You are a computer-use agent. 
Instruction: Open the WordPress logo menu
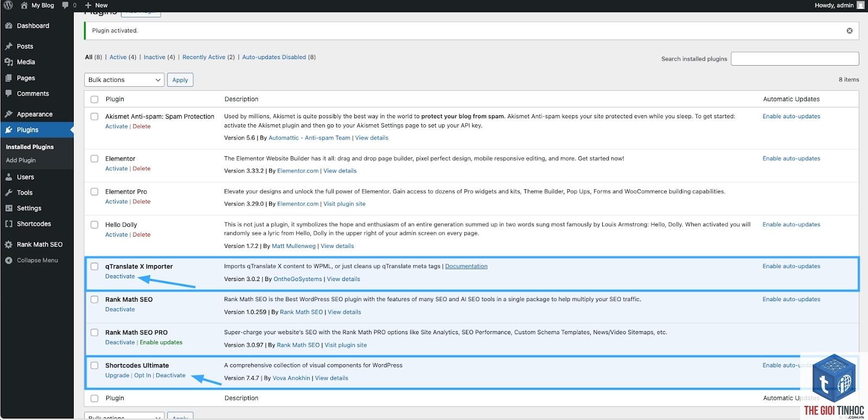8,5
